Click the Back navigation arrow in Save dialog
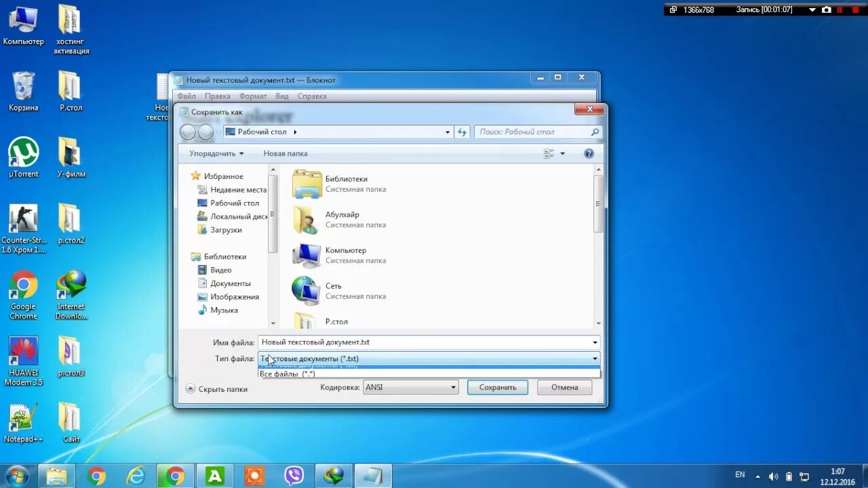This screenshot has height=488, width=868. [188, 132]
